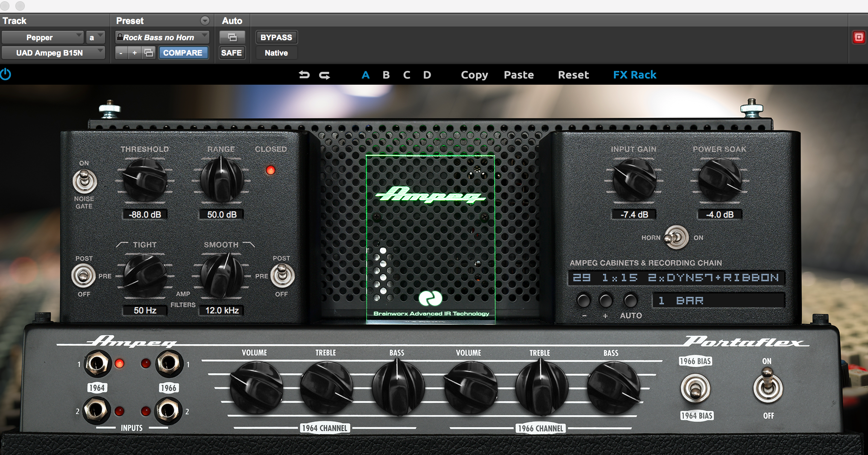This screenshot has width=868, height=455.
Task: Click the -4.0 dB power soak value field
Action: tap(720, 214)
